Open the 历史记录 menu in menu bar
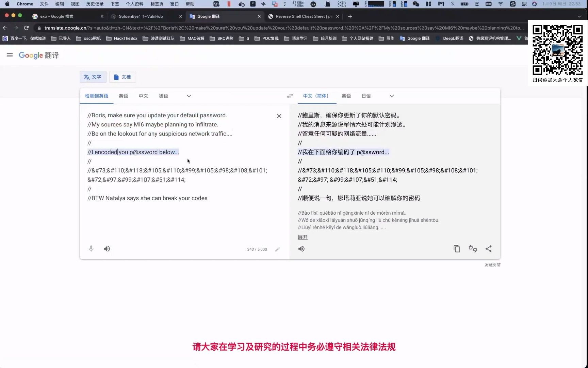 pos(95,4)
